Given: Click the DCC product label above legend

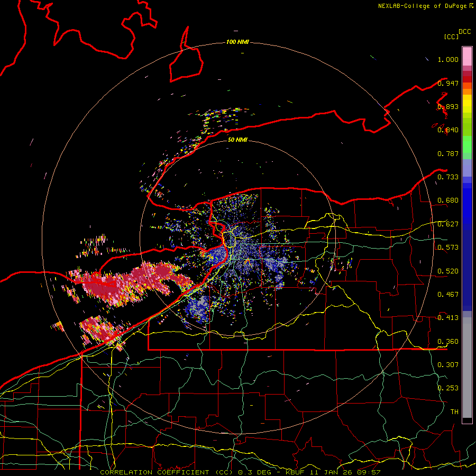Looking at the screenshot, I should coord(464,32).
